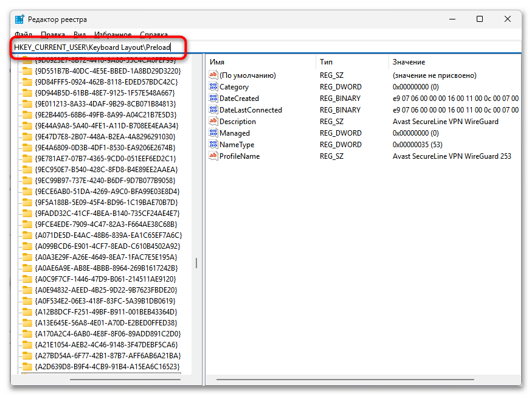
Task: Select the {A0E94832-AEED-4B25-9D22-9B7623FBDE20} key
Action: coord(106,290)
